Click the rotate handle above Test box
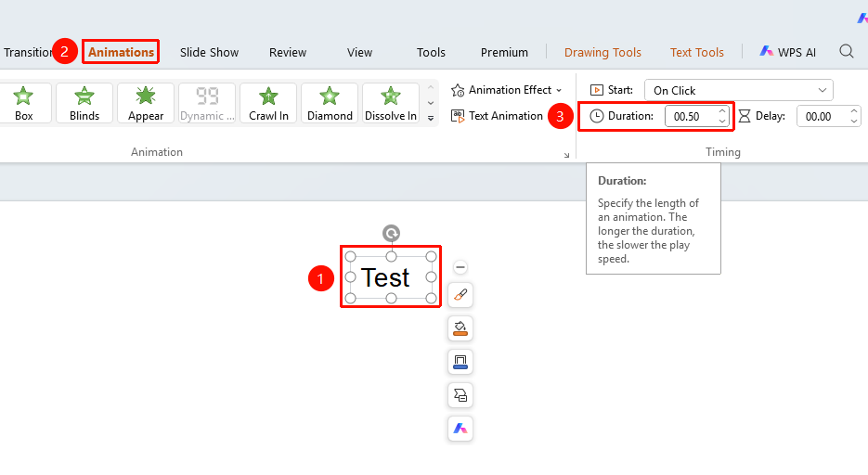The height and width of the screenshot is (475, 868). (x=392, y=234)
